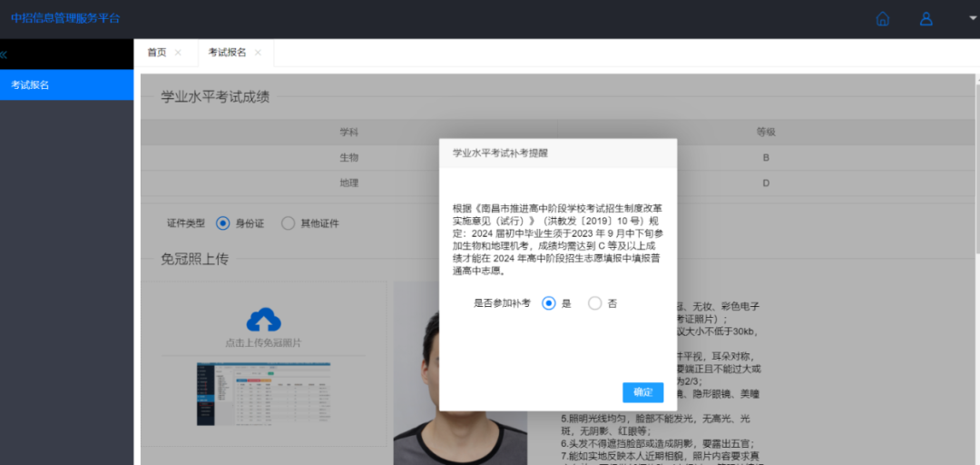
Task: Choose 身份证 as 证件类型
Action: click(x=222, y=223)
